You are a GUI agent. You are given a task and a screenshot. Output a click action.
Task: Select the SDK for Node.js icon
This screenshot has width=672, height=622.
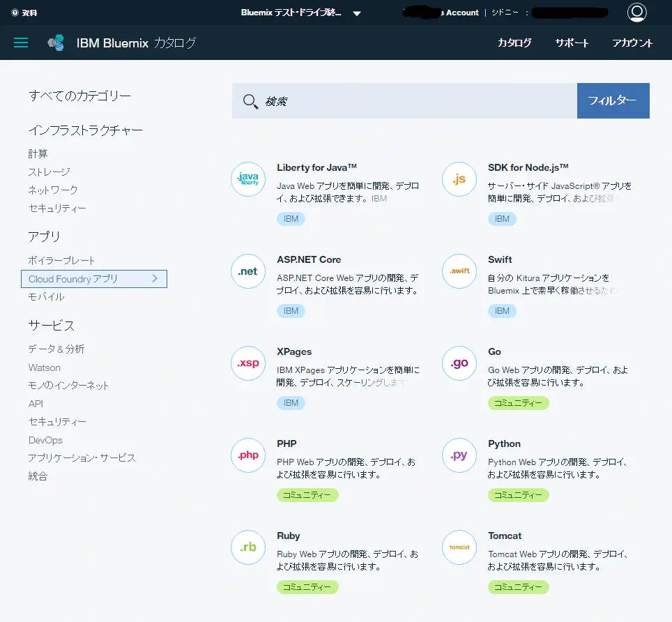459,179
